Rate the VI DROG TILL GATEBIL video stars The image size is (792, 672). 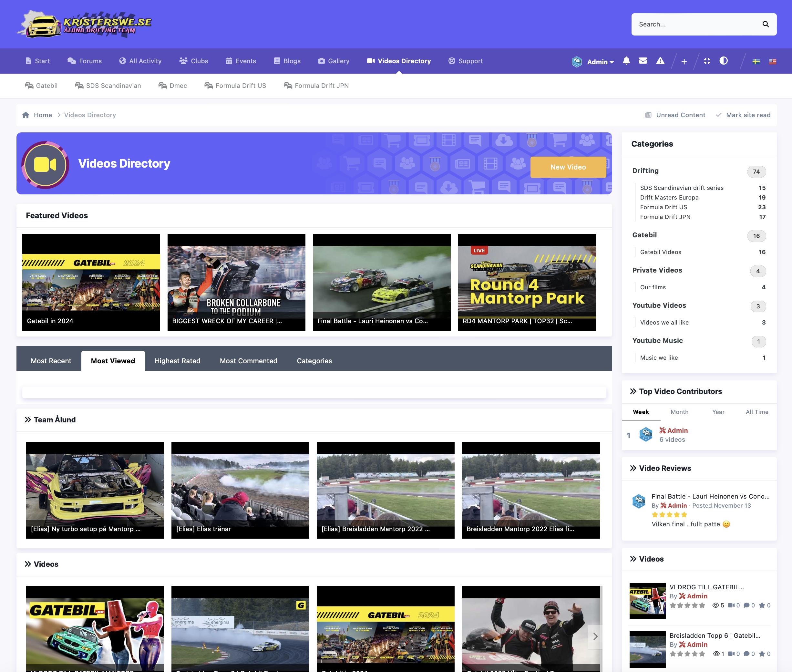click(688, 605)
